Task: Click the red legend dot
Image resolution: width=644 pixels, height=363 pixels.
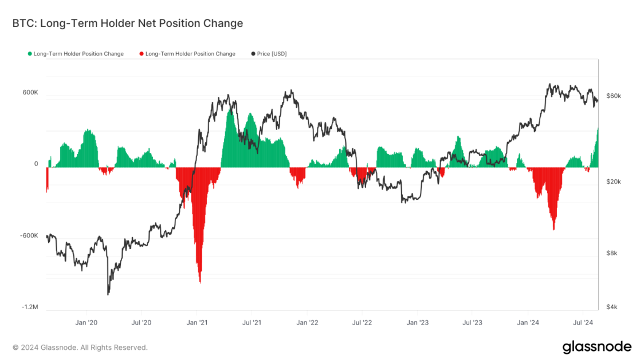Action: point(142,54)
